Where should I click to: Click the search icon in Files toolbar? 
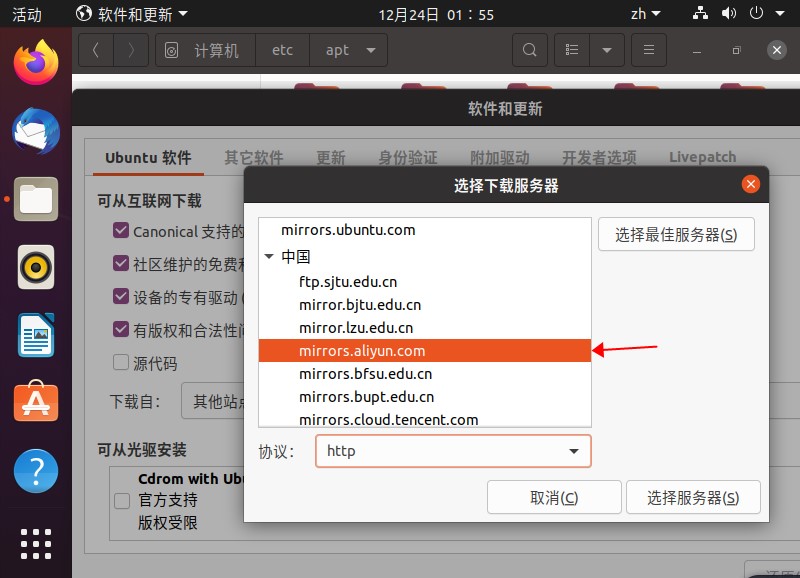[530, 50]
